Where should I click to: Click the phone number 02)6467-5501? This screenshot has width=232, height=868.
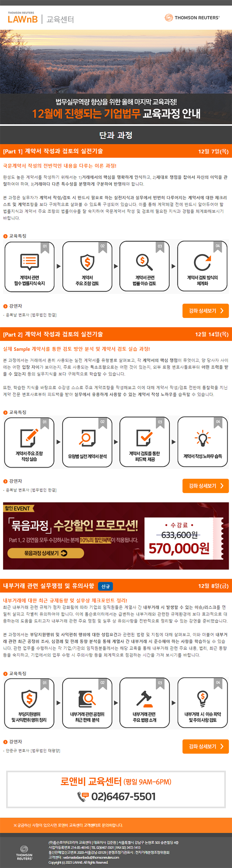123,797
